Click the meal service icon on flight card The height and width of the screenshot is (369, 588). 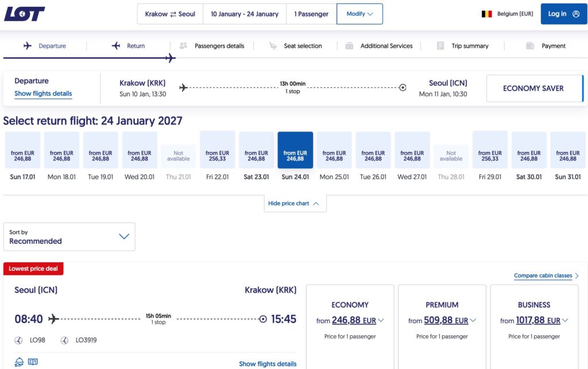click(x=19, y=362)
